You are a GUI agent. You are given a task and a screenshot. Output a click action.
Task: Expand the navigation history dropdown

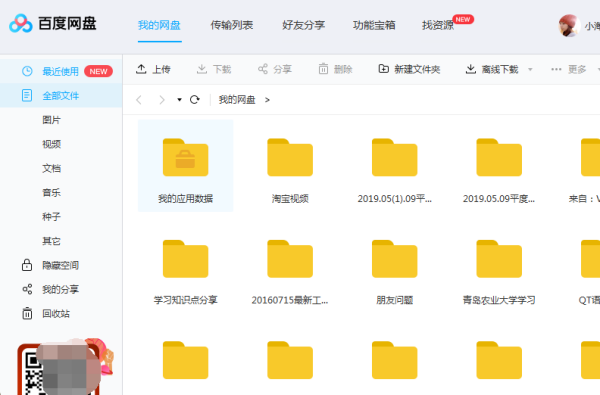pyautogui.click(x=179, y=100)
